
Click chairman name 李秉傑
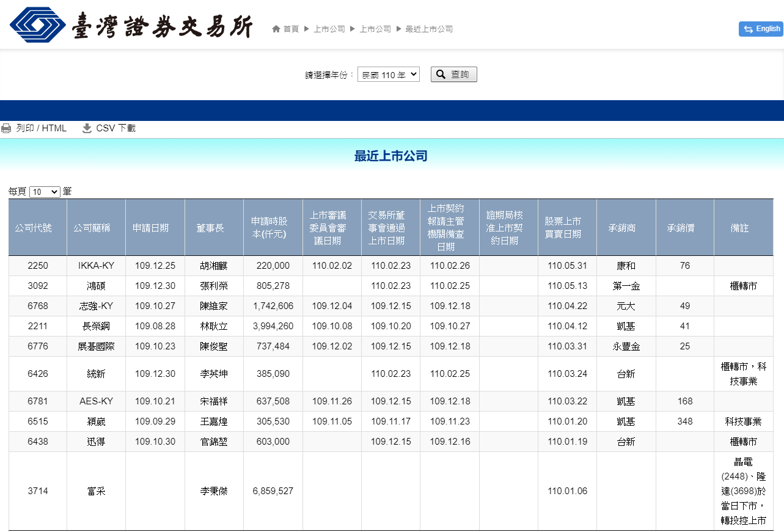[214, 491]
